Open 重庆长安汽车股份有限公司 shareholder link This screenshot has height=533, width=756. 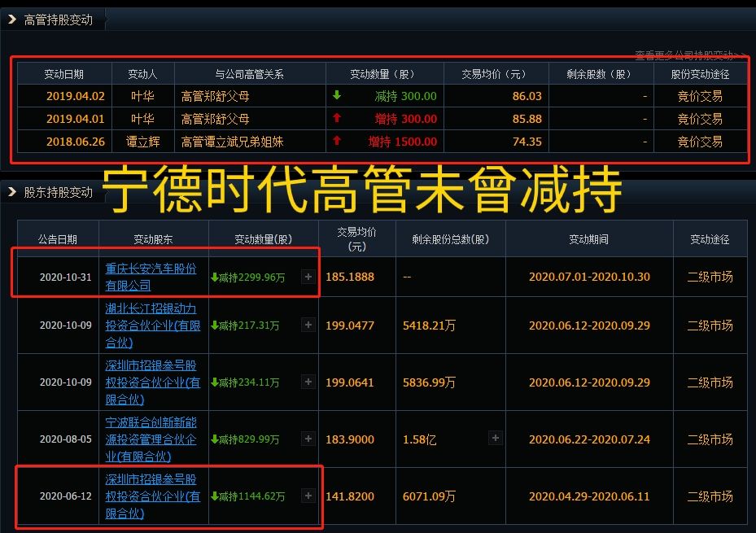tap(151, 277)
